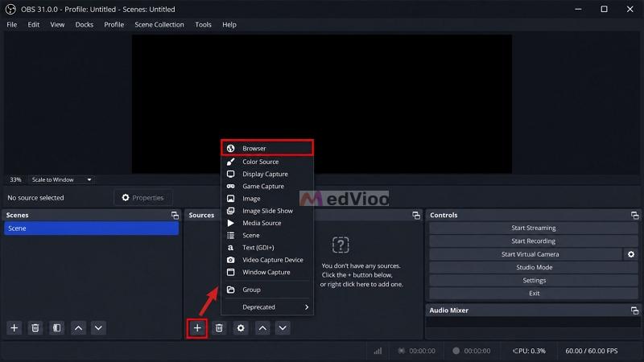Click the add source plus button
The width and height of the screenshot is (644, 362).
click(x=197, y=328)
